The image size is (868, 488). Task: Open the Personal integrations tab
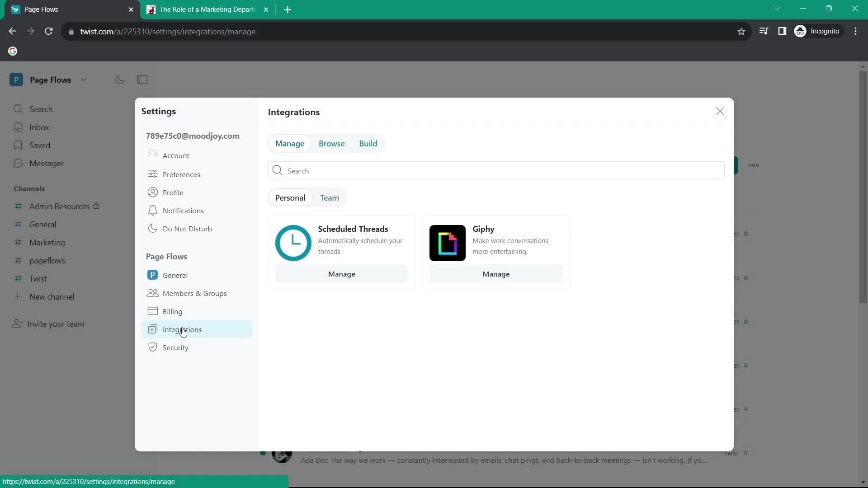click(x=291, y=197)
